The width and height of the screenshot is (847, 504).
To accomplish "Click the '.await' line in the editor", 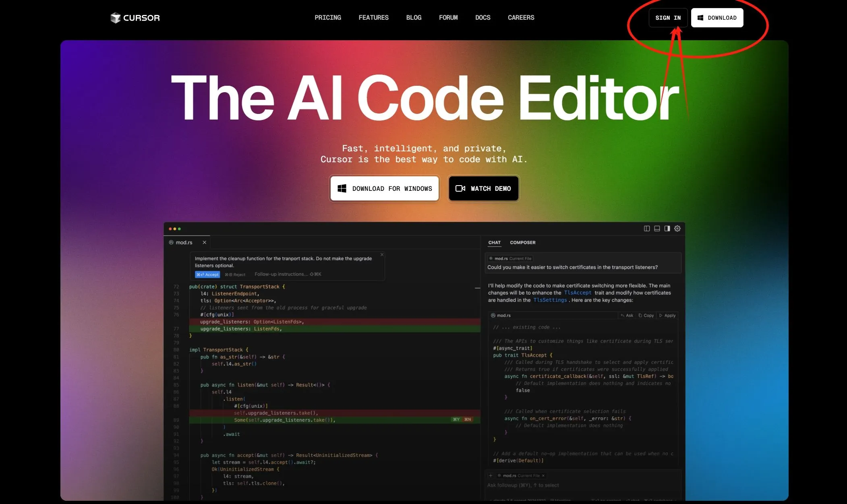I will [231, 434].
